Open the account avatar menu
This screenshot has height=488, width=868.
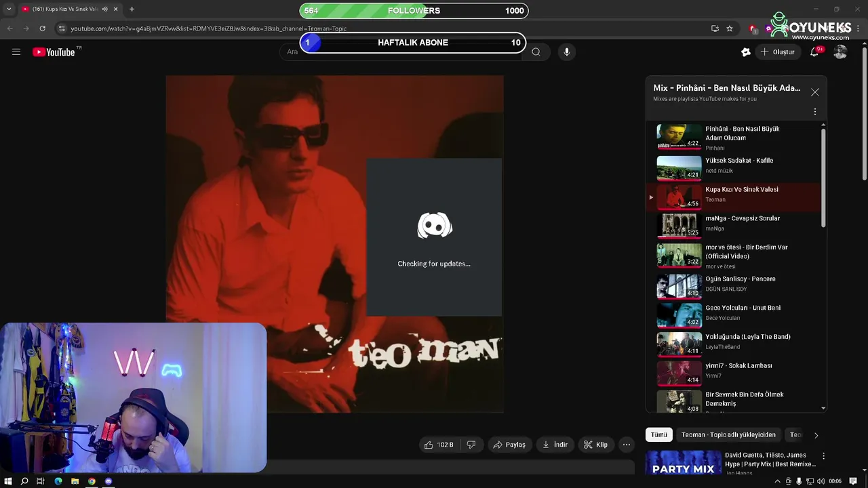[x=840, y=52]
